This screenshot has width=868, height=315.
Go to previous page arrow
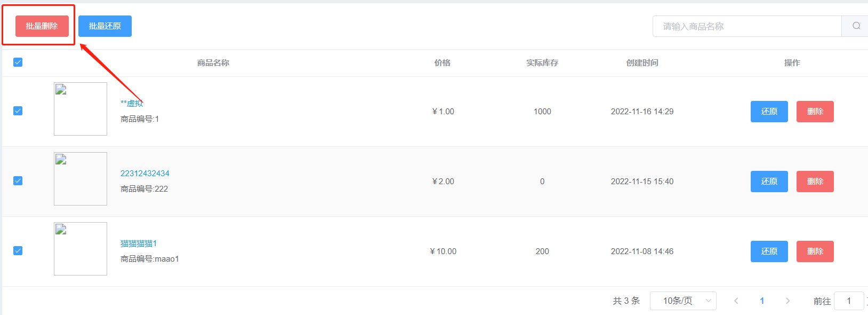point(736,301)
